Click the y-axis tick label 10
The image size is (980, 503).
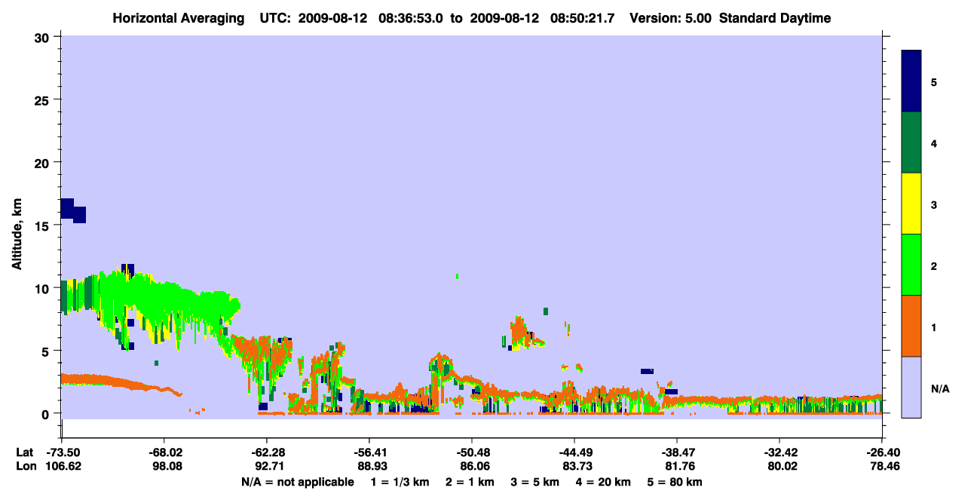pyautogui.click(x=42, y=288)
